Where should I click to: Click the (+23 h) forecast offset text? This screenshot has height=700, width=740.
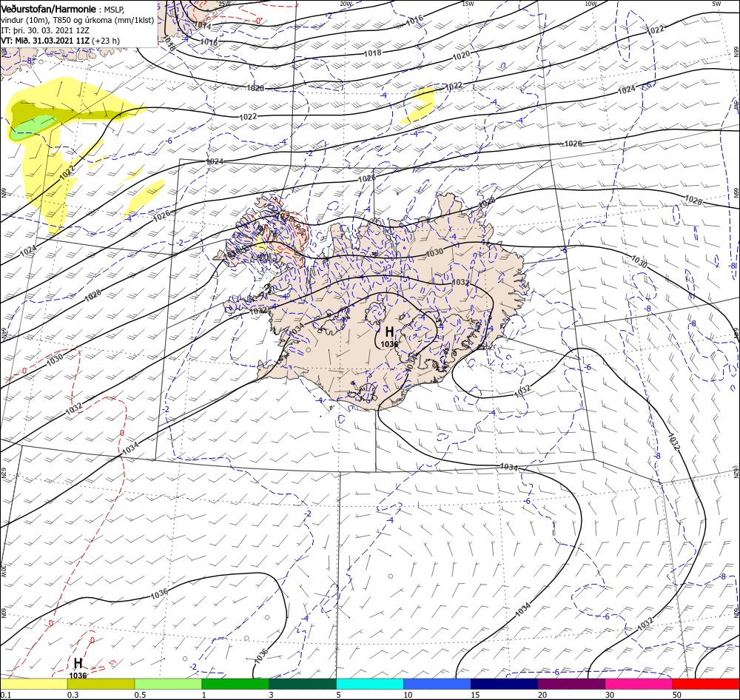point(106,41)
